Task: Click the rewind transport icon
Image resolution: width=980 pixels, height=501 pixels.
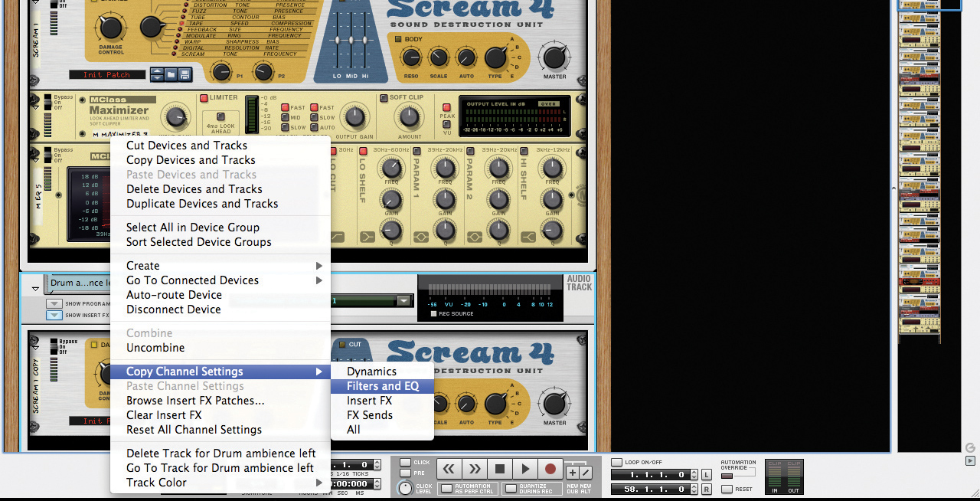Action: click(x=448, y=468)
